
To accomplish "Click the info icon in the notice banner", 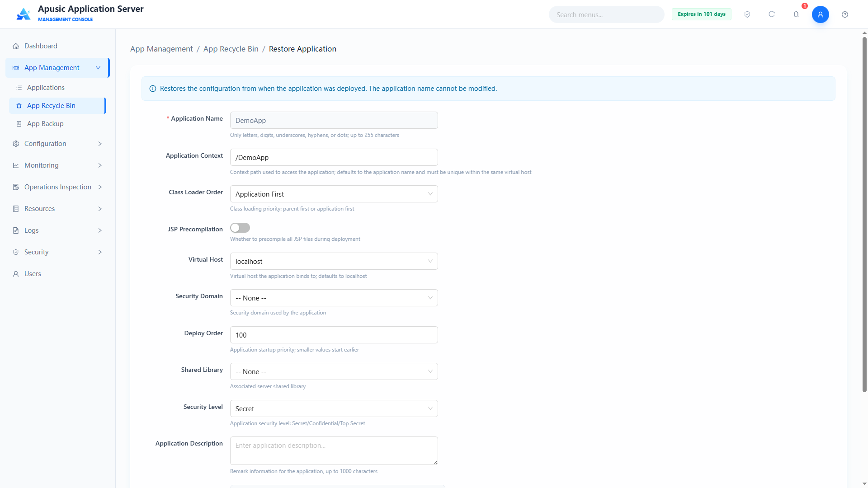I will click(153, 89).
